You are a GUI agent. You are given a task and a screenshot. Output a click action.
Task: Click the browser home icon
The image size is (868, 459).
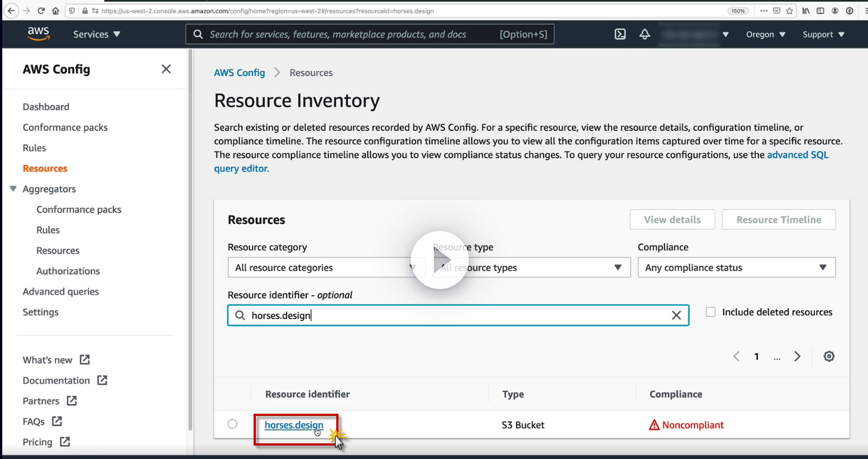pyautogui.click(x=55, y=11)
